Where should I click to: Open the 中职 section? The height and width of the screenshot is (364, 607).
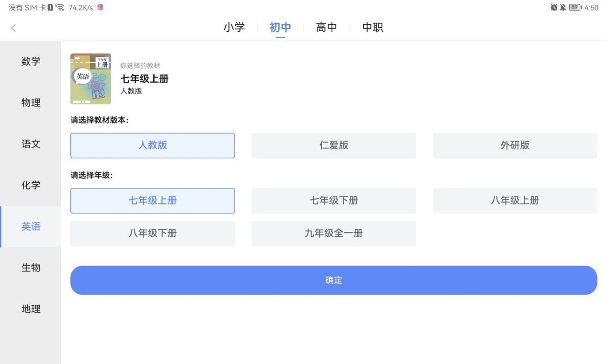tap(372, 27)
